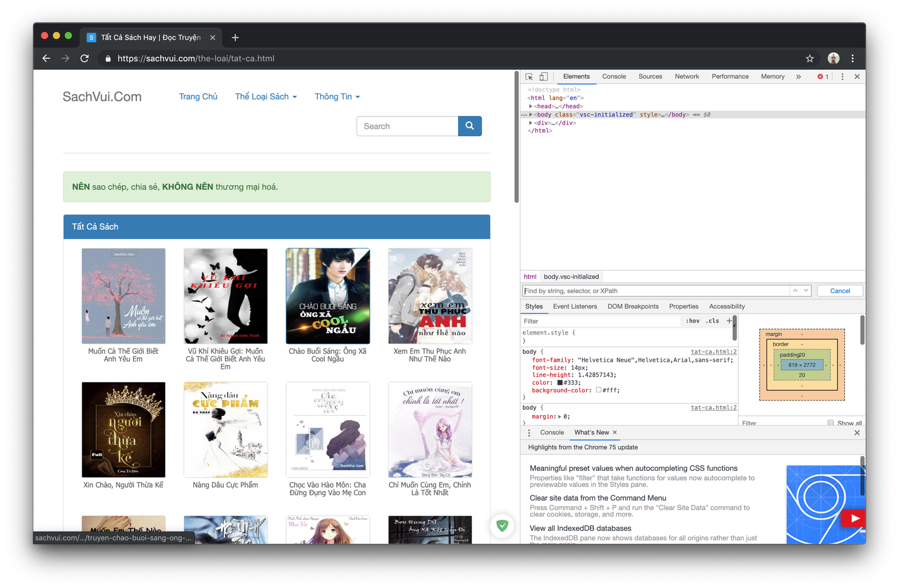The image size is (899, 588).
Task: Open the DevTools customize menu
Action: click(x=842, y=77)
